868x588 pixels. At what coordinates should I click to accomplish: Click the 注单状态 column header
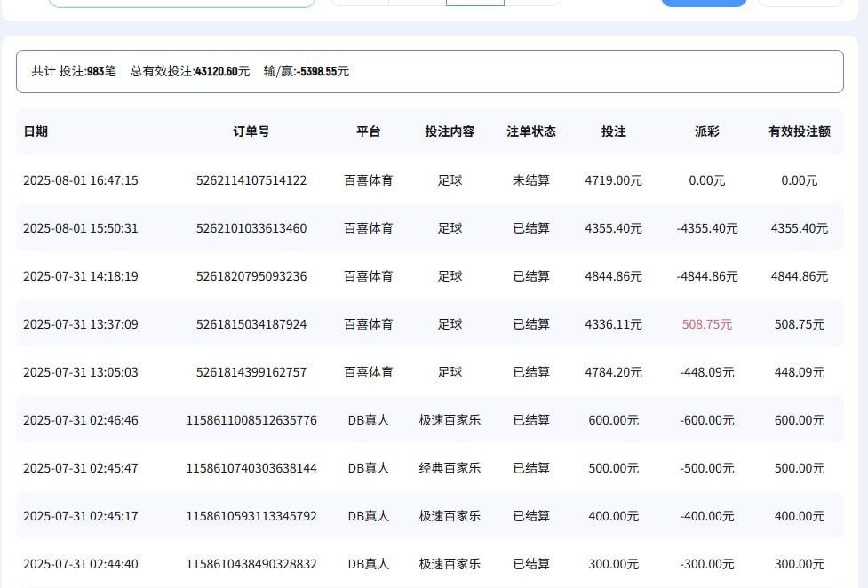[531, 131]
